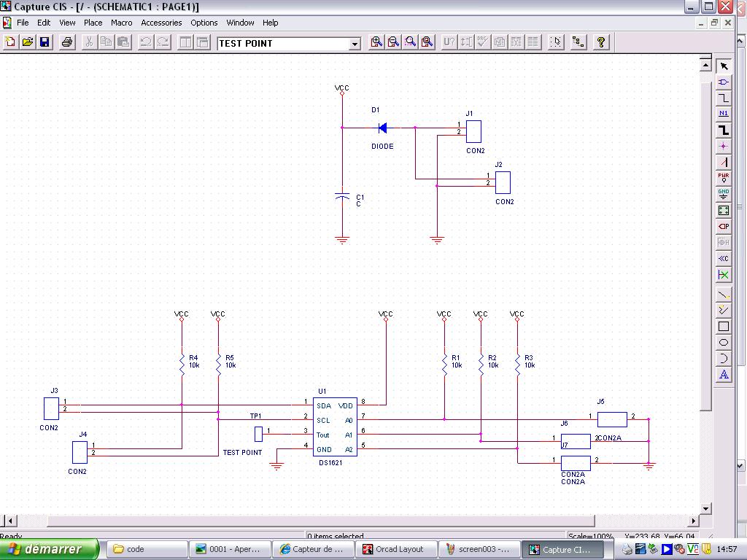Pick the Place Ground GND tool
Viewport: 747px width, 560px height.
click(724, 194)
